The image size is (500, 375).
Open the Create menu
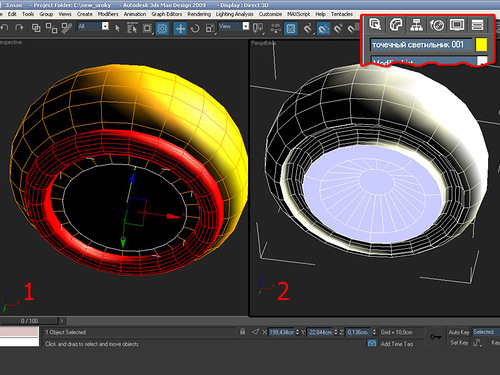tap(85, 14)
